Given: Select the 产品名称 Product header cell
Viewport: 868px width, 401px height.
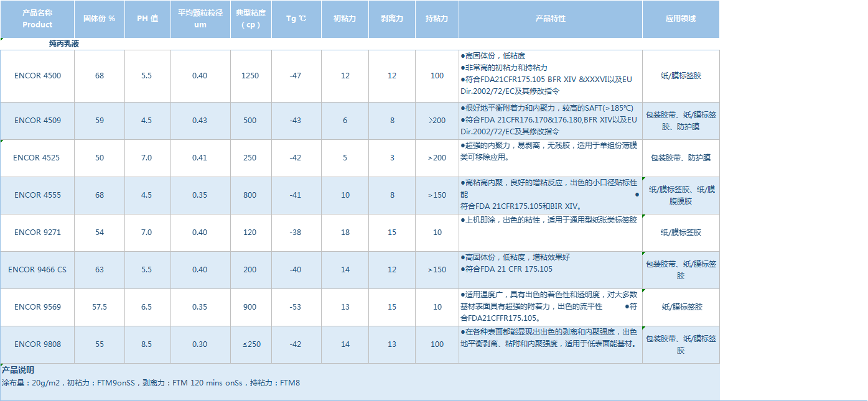Looking at the screenshot, I should coord(37,19).
